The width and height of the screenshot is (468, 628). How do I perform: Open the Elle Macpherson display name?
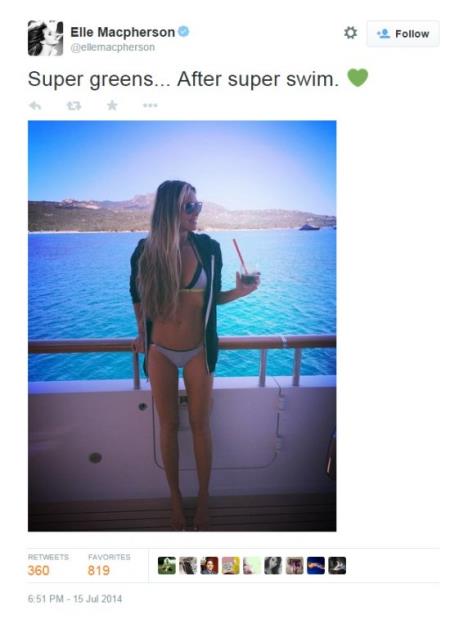(x=123, y=32)
